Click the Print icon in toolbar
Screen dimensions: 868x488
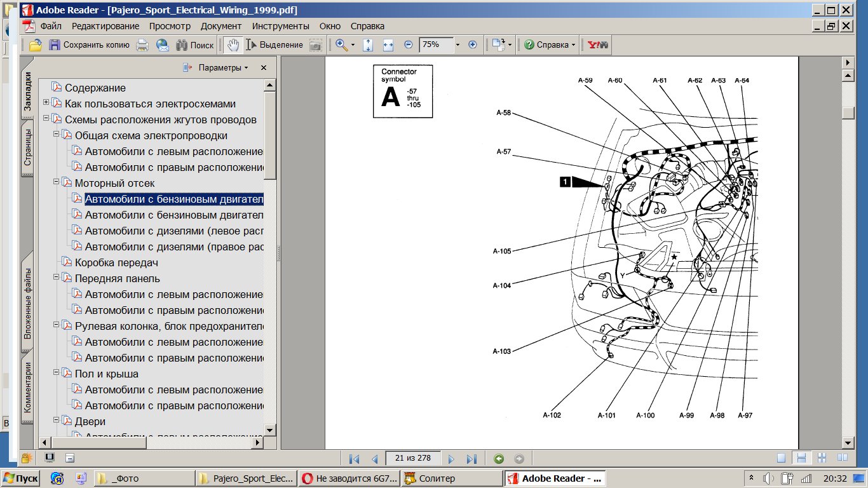click(143, 45)
